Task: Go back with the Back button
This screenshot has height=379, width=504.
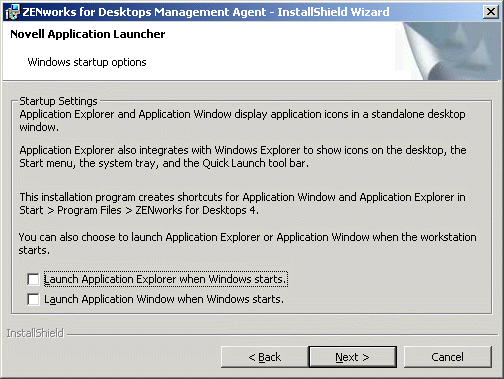Action: pyautogui.click(x=265, y=357)
